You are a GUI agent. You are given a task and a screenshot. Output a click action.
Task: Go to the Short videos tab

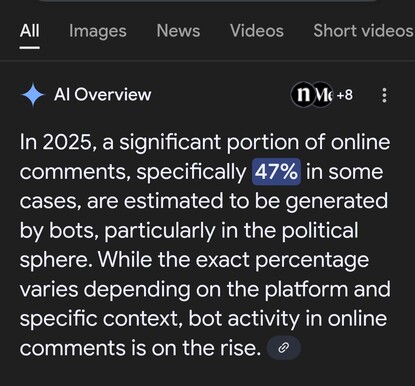pos(364,31)
